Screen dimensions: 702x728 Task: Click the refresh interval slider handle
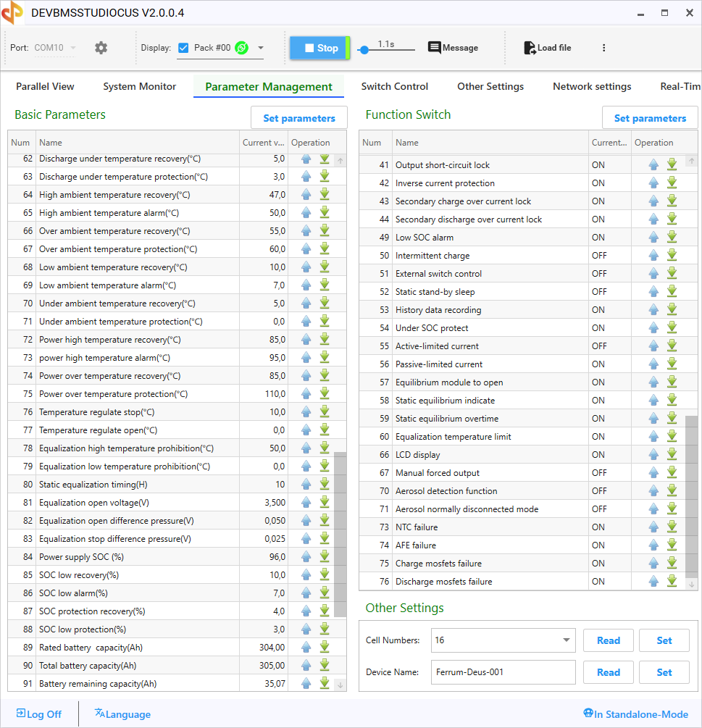(364, 49)
